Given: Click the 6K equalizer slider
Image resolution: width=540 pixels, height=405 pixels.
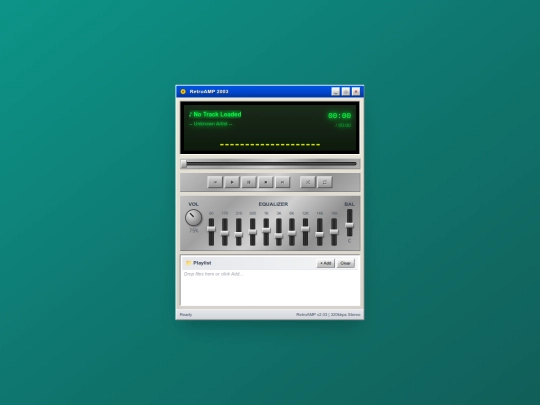Looking at the screenshot, I should (292, 232).
